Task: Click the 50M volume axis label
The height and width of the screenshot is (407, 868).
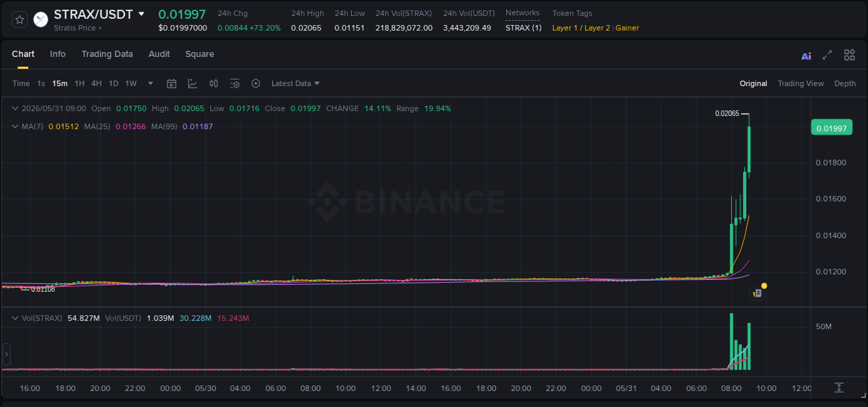Action: coord(824,326)
